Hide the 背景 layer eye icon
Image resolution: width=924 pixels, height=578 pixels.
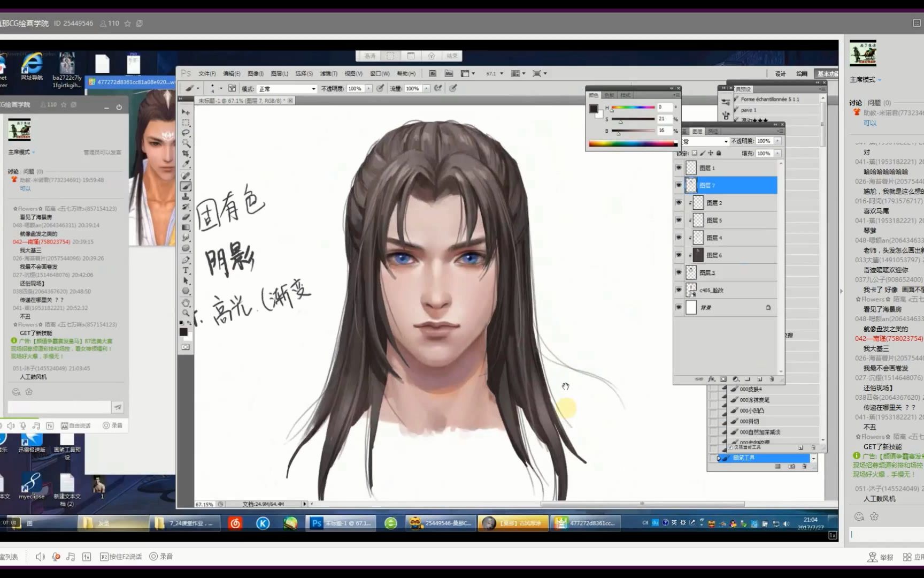(x=679, y=308)
